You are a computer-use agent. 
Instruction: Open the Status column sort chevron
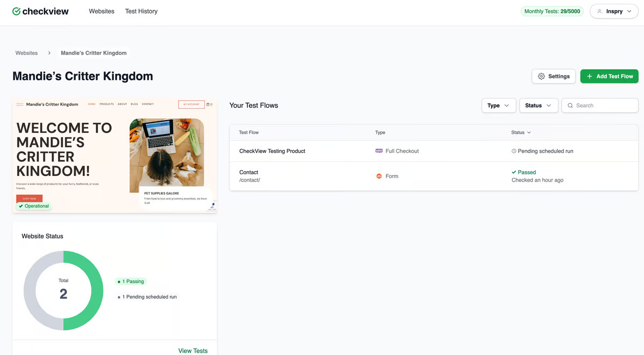coord(530,132)
